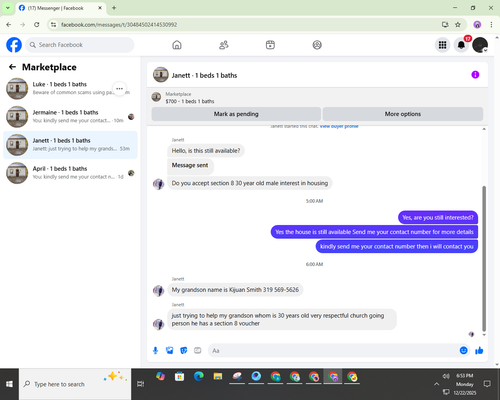Send a thumbs up like
Image resolution: width=500 pixels, height=400 pixels.
479,350
